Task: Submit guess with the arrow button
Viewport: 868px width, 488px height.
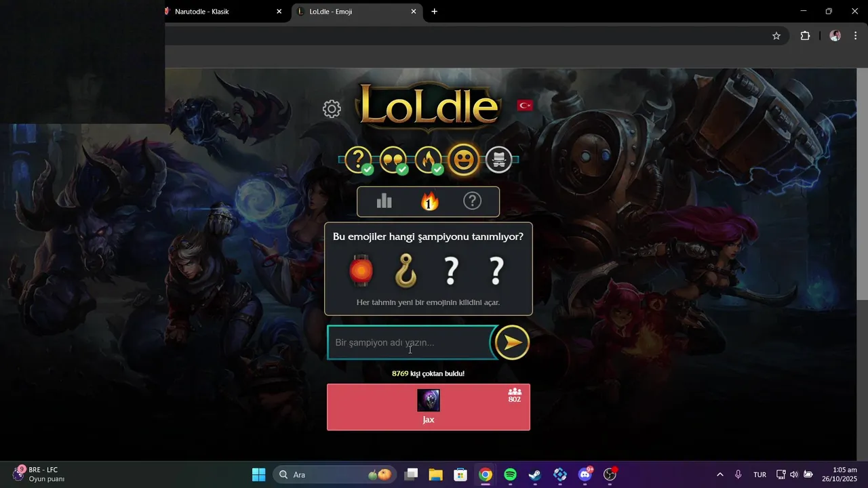Action: click(512, 342)
